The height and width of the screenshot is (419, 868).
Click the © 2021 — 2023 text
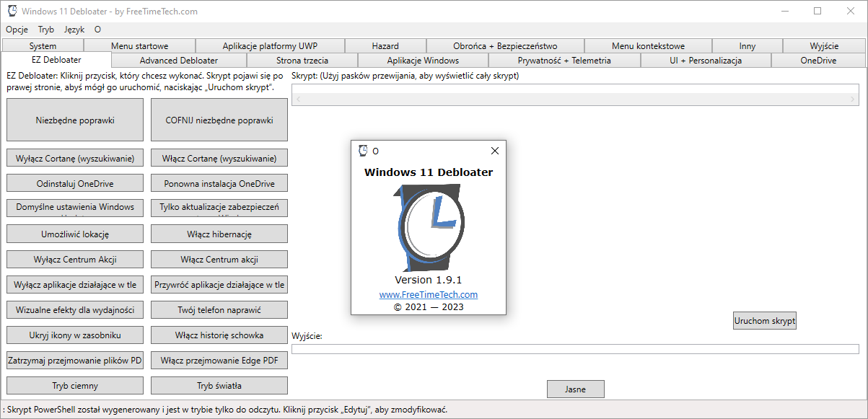point(429,306)
